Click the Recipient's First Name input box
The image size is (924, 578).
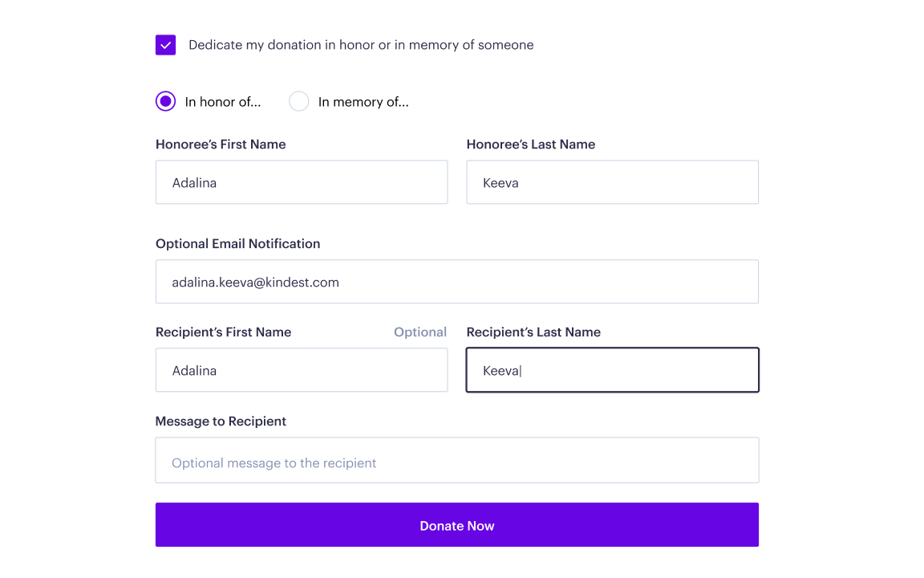click(302, 370)
